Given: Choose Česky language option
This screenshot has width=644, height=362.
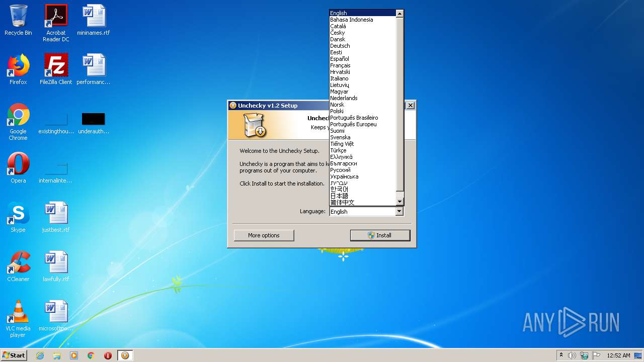Looking at the screenshot, I should (x=362, y=33).
